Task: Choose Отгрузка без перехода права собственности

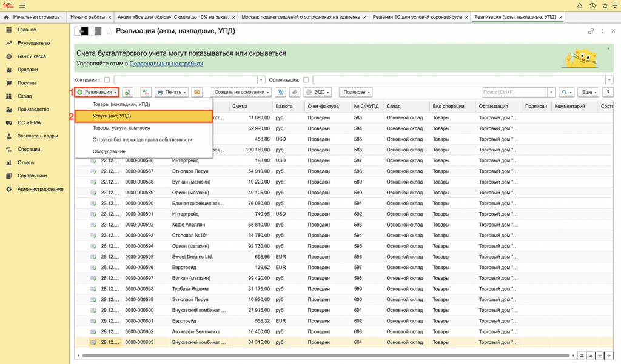Action: (x=144, y=140)
